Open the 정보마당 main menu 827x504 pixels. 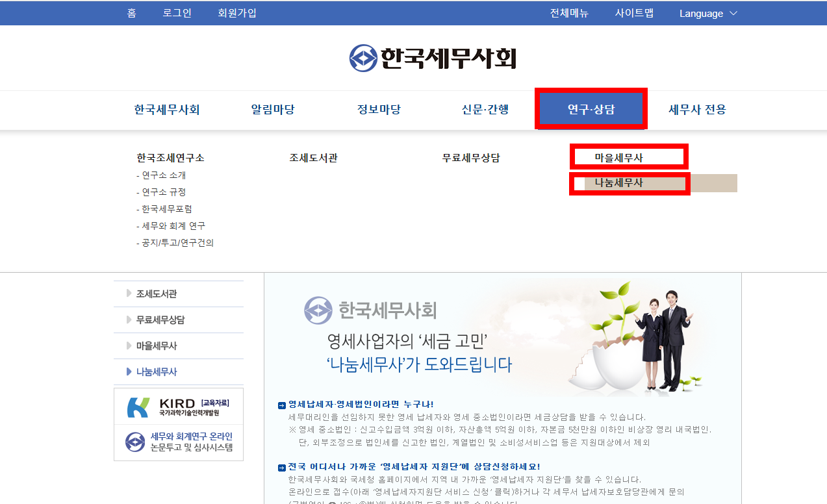(x=379, y=110)
